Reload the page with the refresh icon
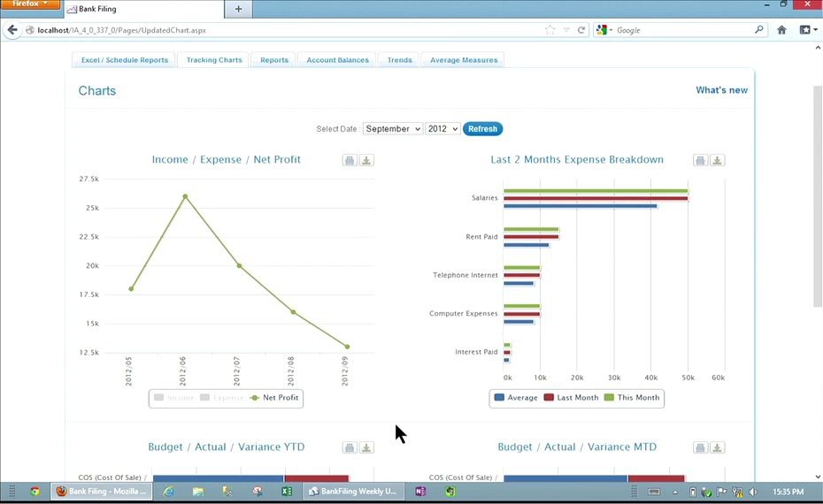Image resolution: width=823 pixels, height=504 pixels. 581,30
